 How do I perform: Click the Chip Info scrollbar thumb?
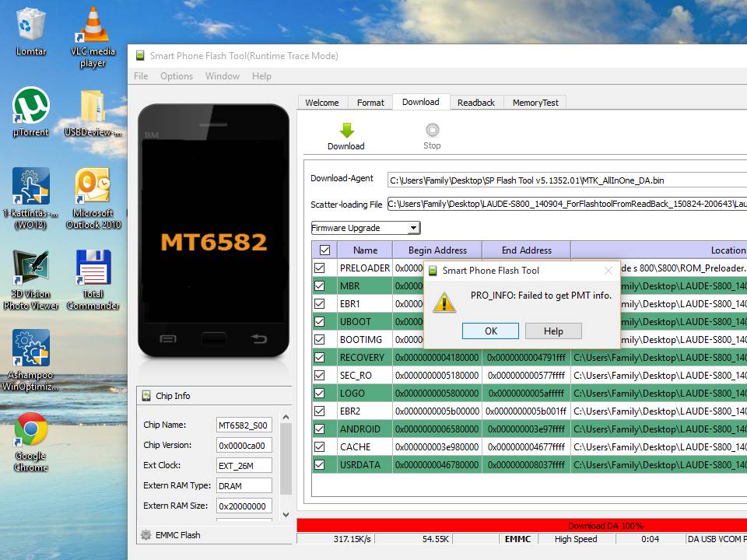tap(286, 459)
